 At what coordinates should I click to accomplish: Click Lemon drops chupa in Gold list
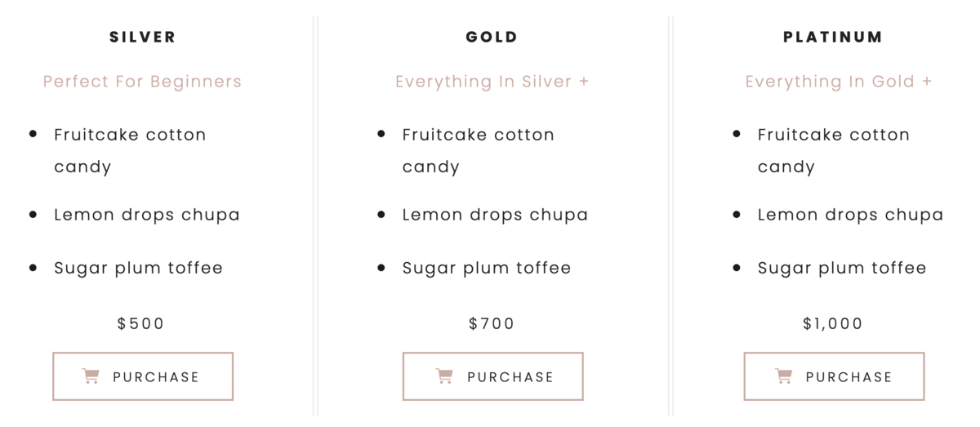(495, 215)
